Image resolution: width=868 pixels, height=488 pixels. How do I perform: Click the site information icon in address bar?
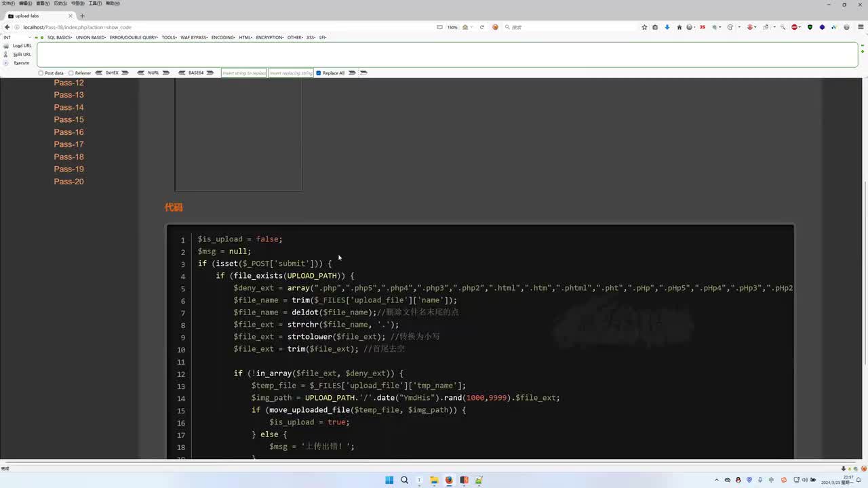pyautogui.click(x=18, y=27)
